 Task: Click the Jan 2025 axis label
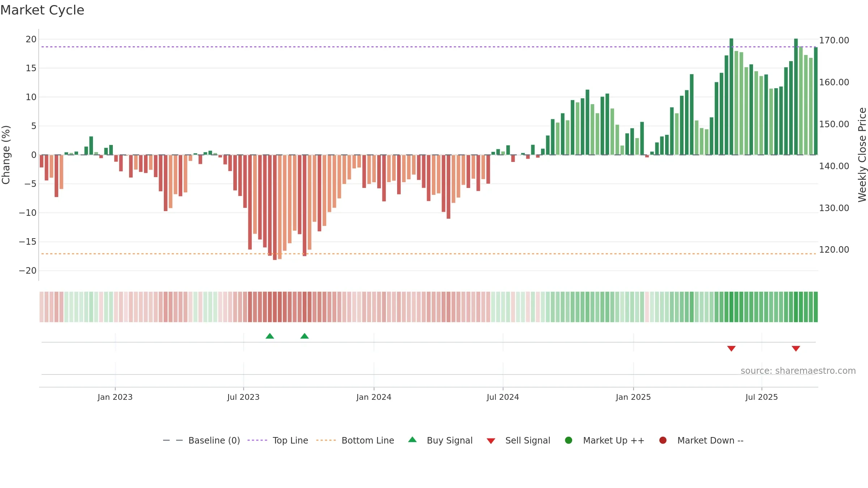[633, 397]
